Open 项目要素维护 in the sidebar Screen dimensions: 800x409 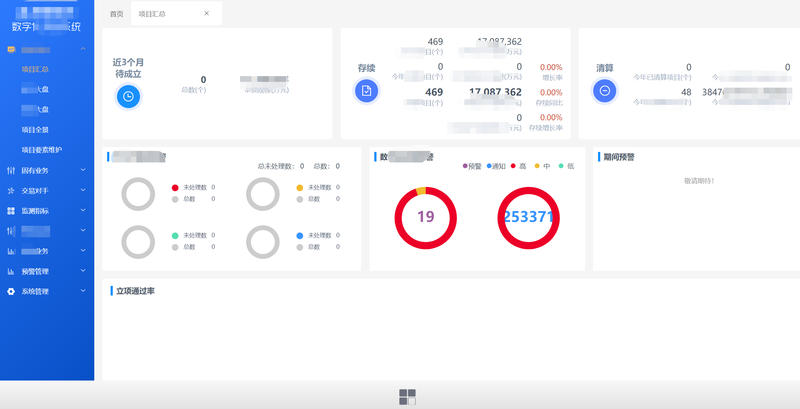pos(42,150)
